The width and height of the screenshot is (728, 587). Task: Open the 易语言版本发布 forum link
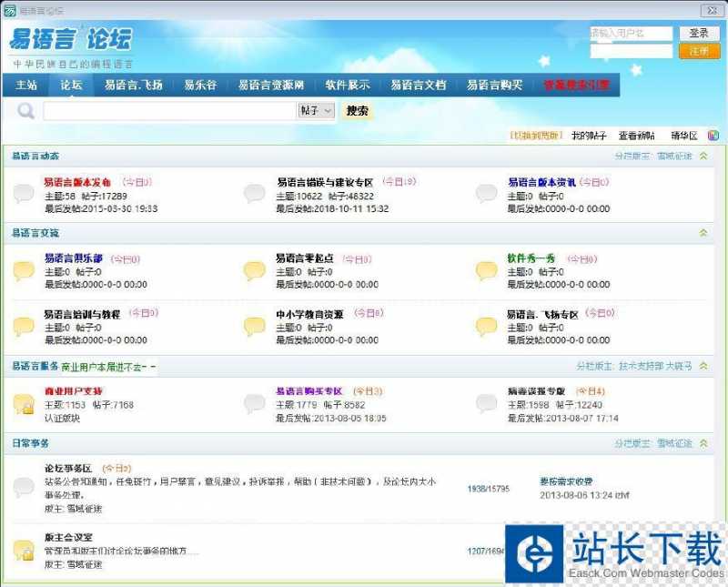tap(77, 182)
